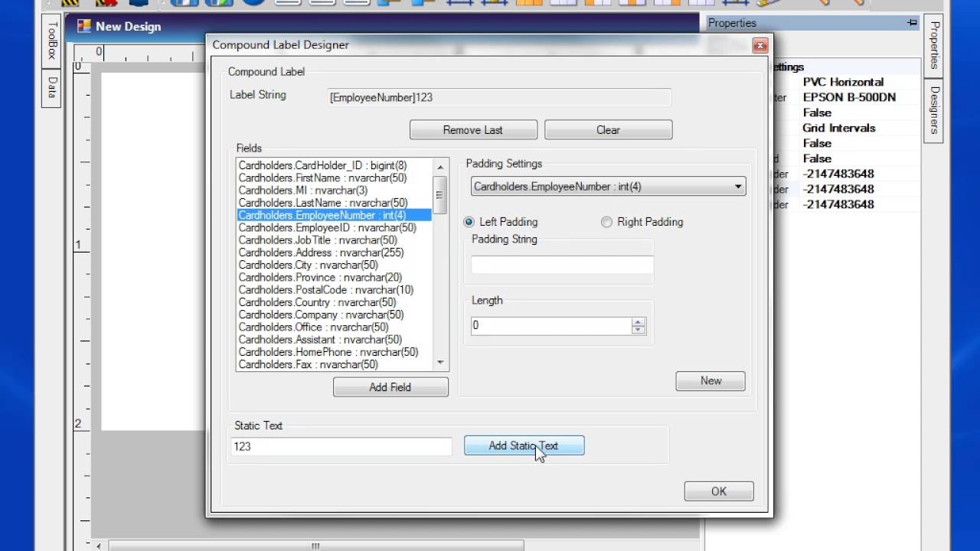Open the Properties side tab
The image size is (980, 551).
tap(934, 46)
